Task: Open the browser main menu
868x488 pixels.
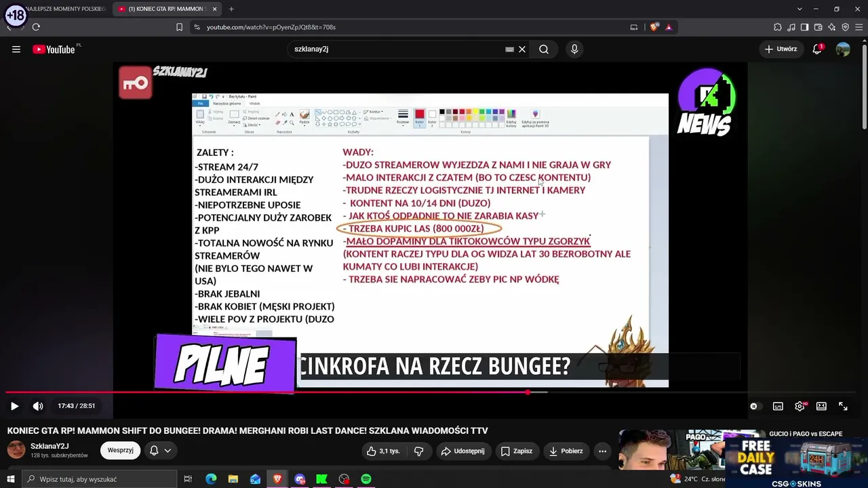Action: 859,27
